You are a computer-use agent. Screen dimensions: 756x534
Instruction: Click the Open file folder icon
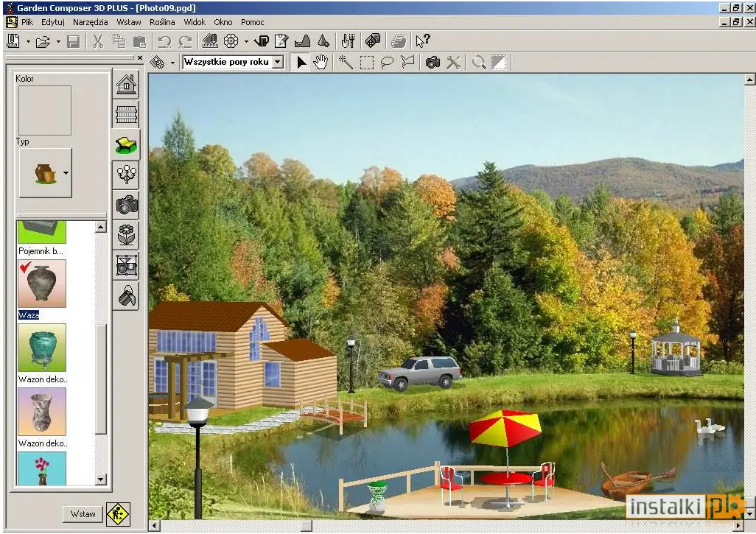coord(43,42)
